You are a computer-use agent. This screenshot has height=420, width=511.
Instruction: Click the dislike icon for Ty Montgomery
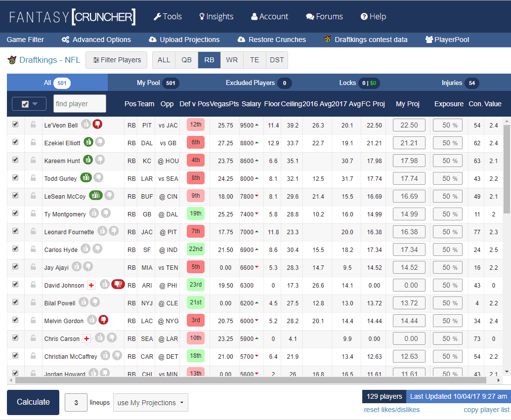[x=106, y=213]
